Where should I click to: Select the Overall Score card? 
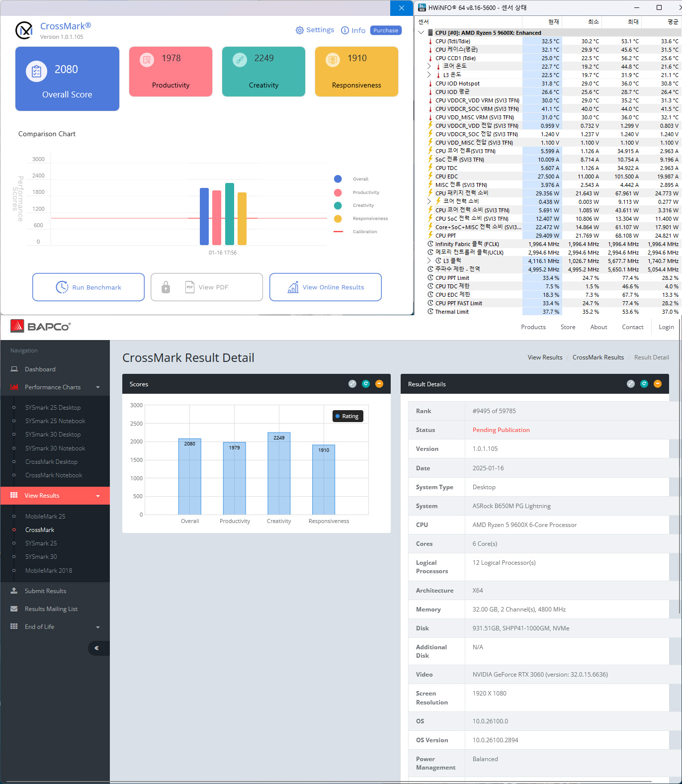[67, 79]
